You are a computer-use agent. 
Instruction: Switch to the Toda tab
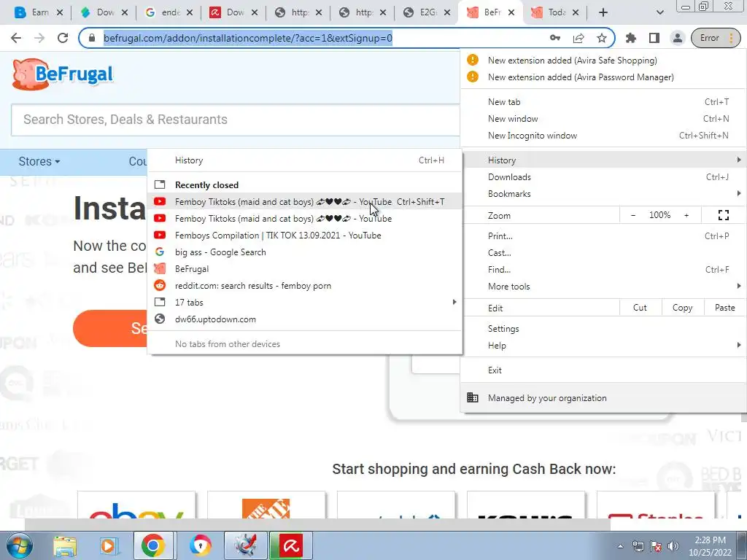(x=555, y=12)
